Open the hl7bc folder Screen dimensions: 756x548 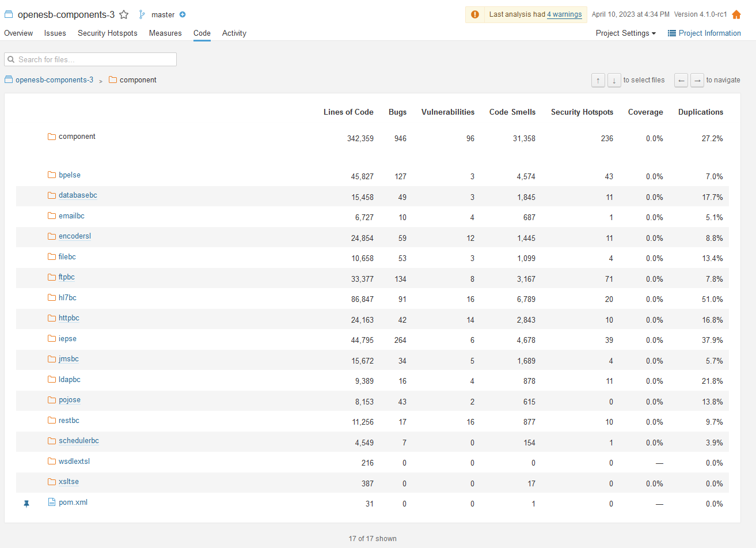(67, 298)
